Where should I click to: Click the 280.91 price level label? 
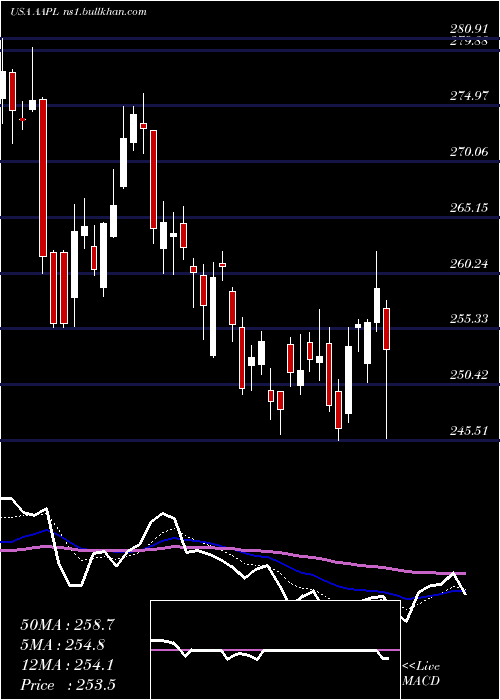coord(468,29)
